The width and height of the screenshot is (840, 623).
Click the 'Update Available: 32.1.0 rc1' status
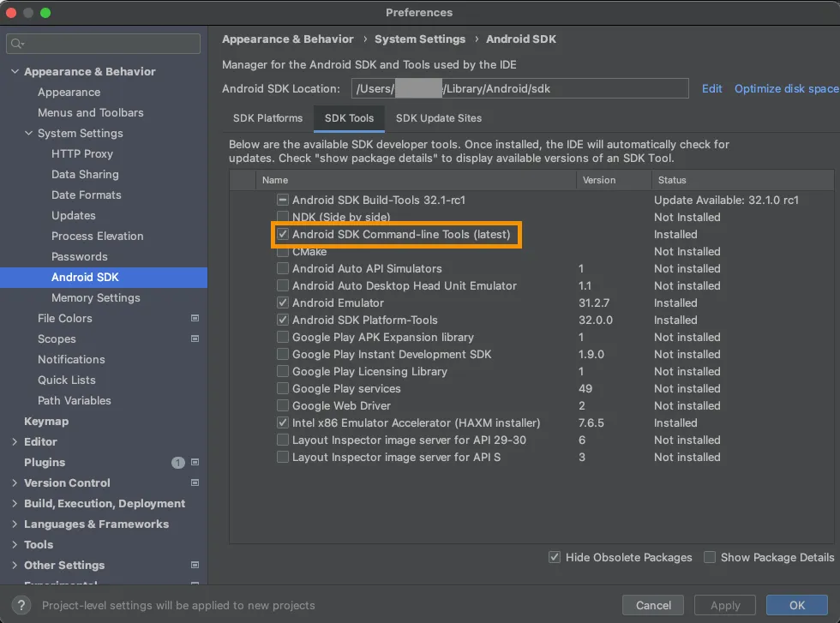(726, 200)
